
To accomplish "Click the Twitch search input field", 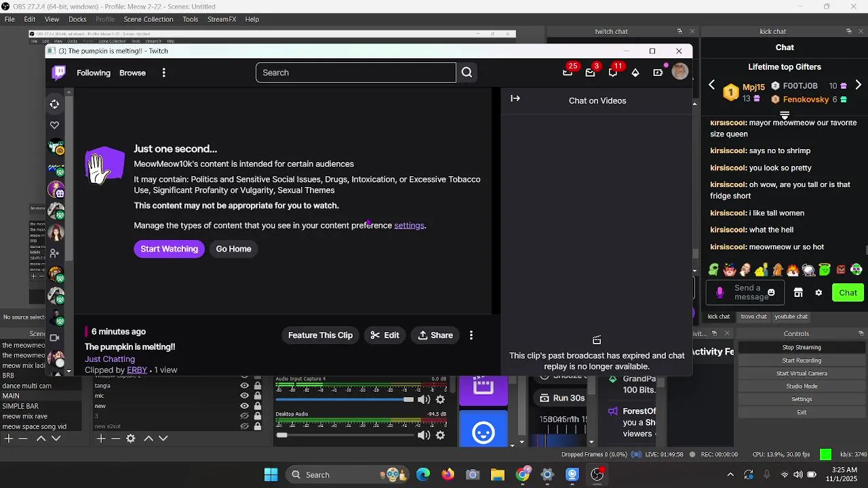I will tap(356, 73).
